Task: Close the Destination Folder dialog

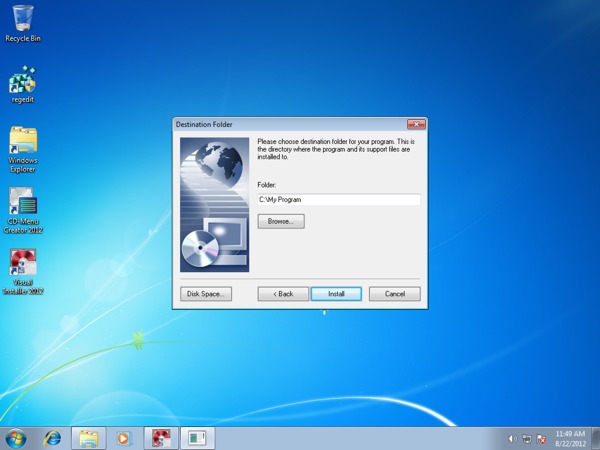Action: pos(417,124)
